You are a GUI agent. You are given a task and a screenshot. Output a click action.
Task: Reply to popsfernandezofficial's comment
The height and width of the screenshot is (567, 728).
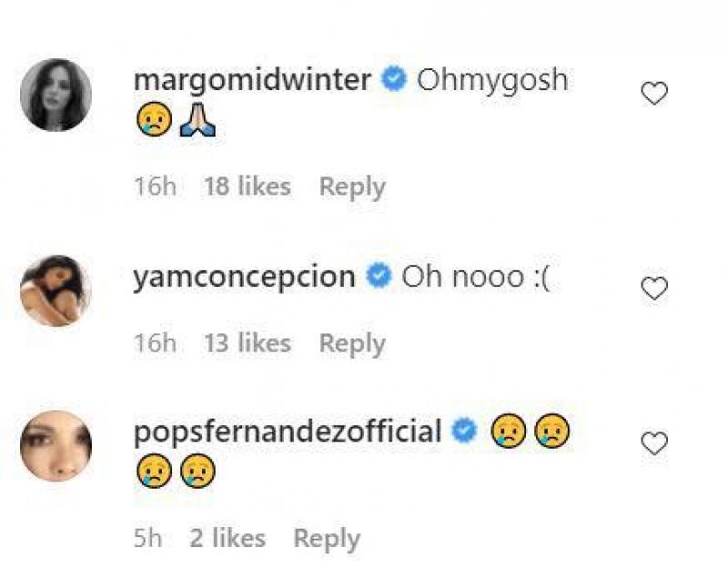pyautogui.click(x=327, y=538)
